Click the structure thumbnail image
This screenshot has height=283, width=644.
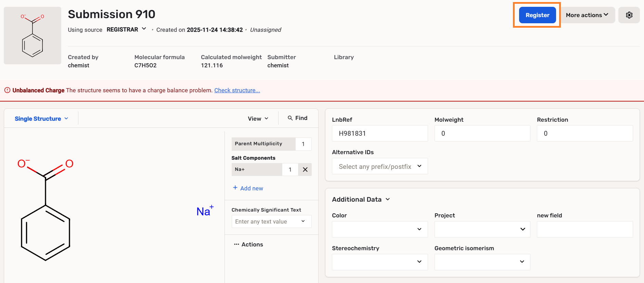[x=33, y=36]
